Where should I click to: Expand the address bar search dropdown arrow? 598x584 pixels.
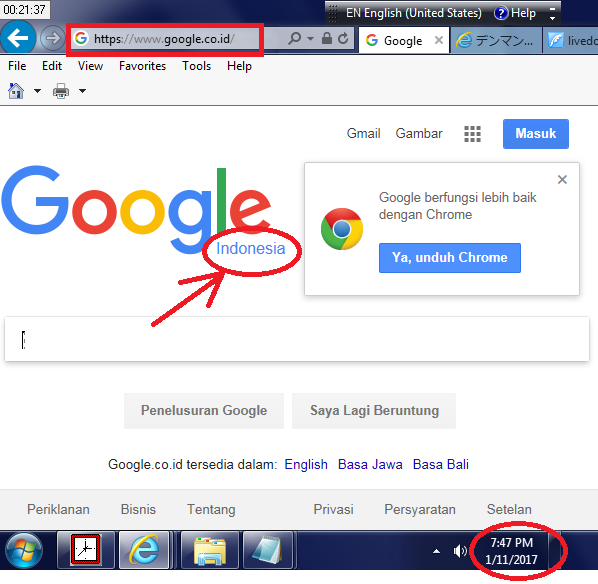click(x=310, y=39)
